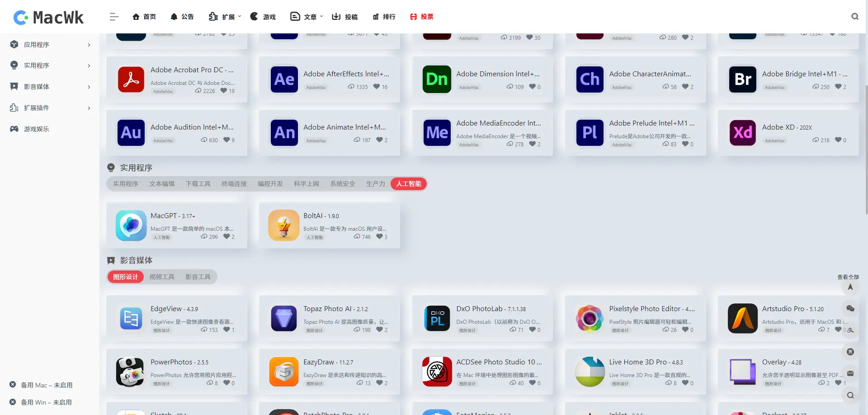Go to 首页 in the top navigation
The width and height of the screenshot is (868, 415).
[144, 17]
